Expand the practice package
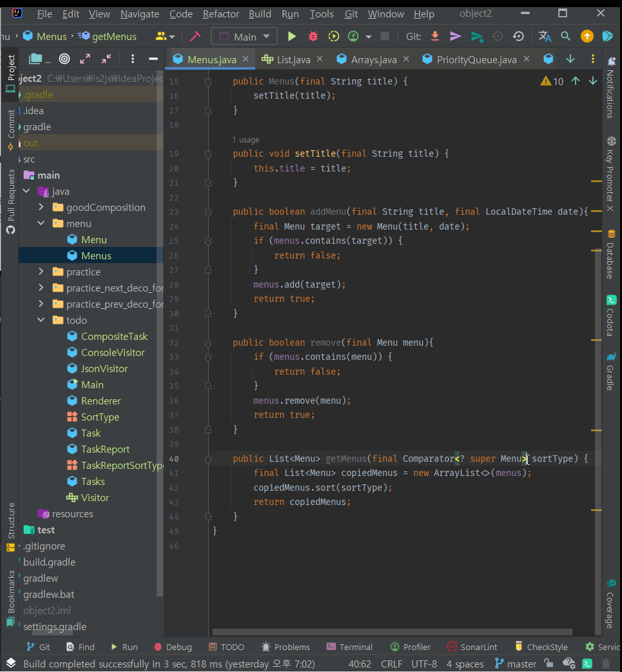 pyautogui.click(x=41, y=272)
